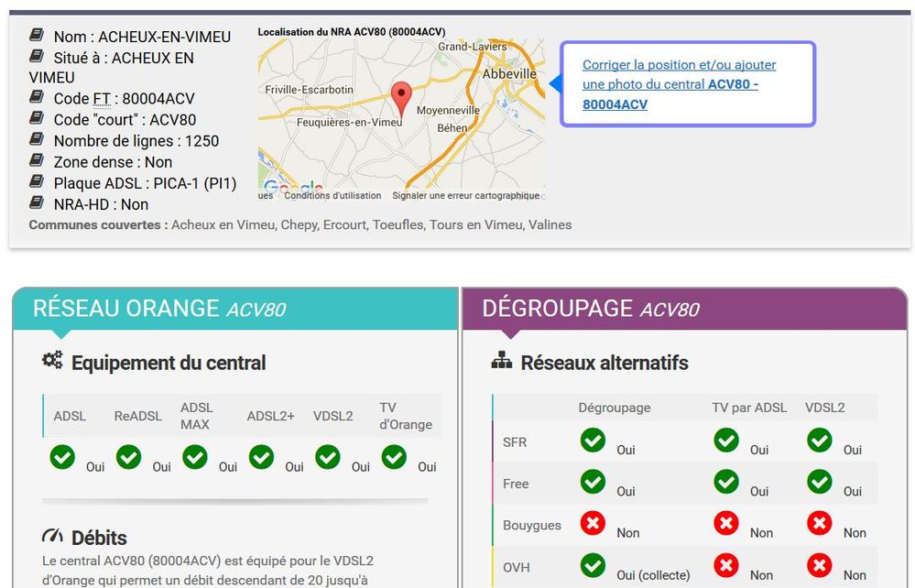The image size is (915, 588).
Task: Click Signaler une erreur cartographique link
Action: click(465, 195)
